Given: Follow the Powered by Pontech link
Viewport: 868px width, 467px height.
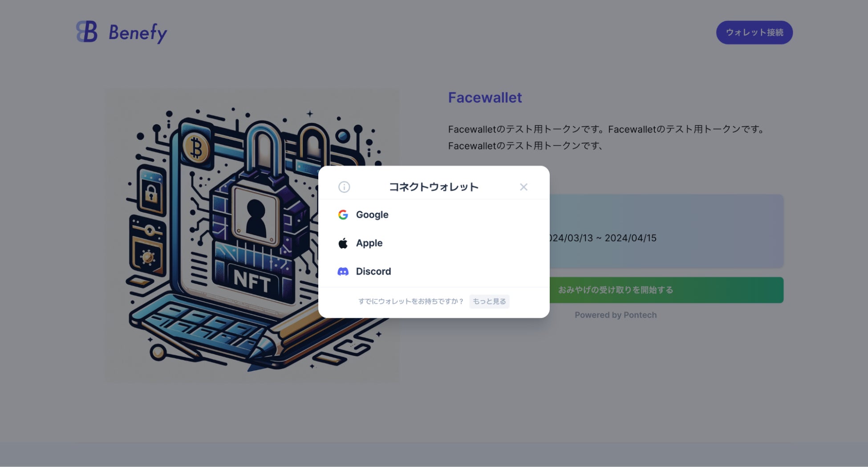Looking at the screenshot, I should click(616, 315).
